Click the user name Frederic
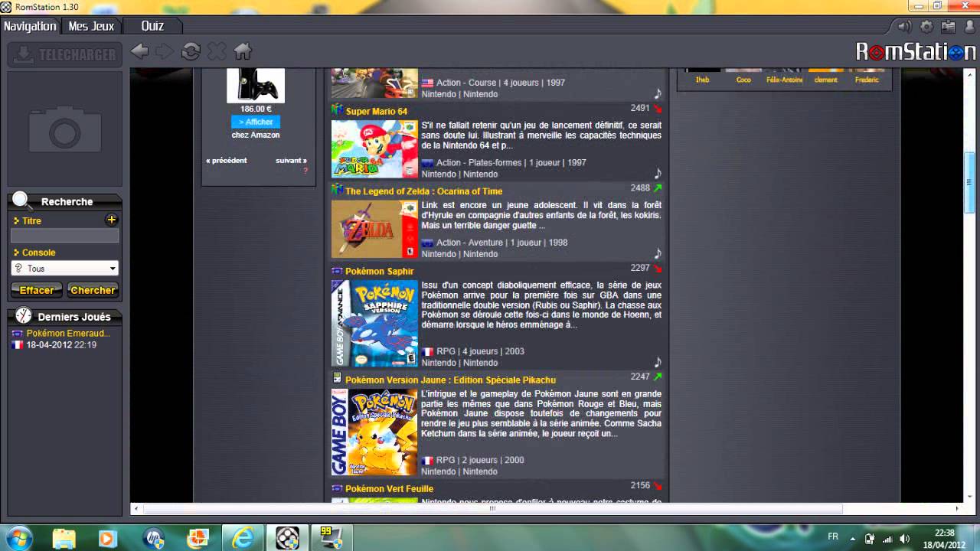Image resolution: width=980 pixels, height=551 pixels. pos(867,80)
